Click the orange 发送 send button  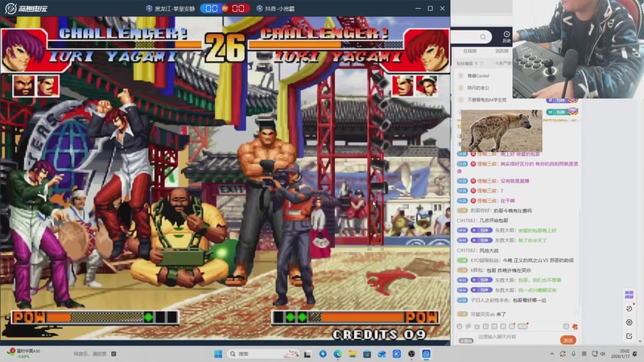click(x=568, y=339)
